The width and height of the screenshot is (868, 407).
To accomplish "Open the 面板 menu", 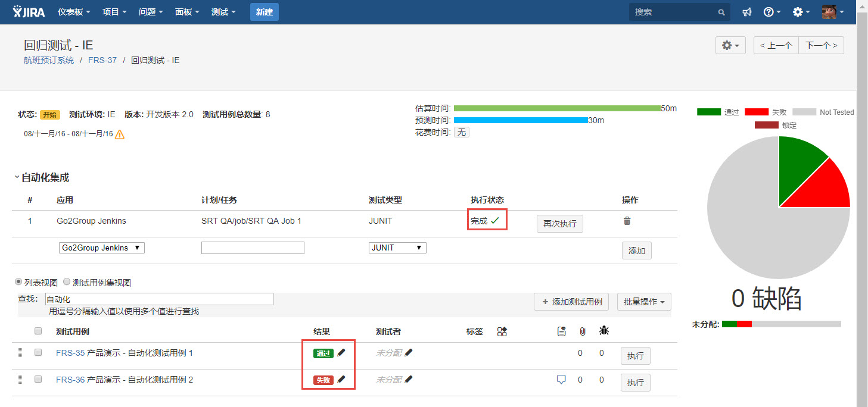I will point(187,12).
